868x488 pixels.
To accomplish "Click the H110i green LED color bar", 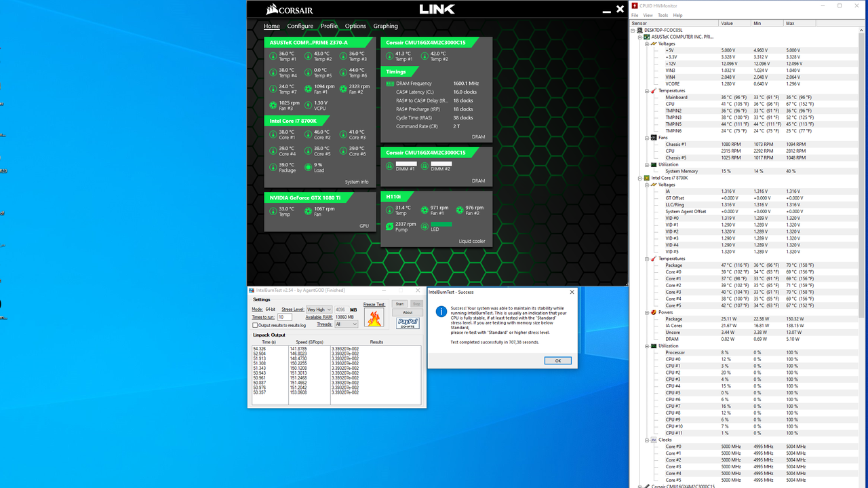I will point(441,225).
